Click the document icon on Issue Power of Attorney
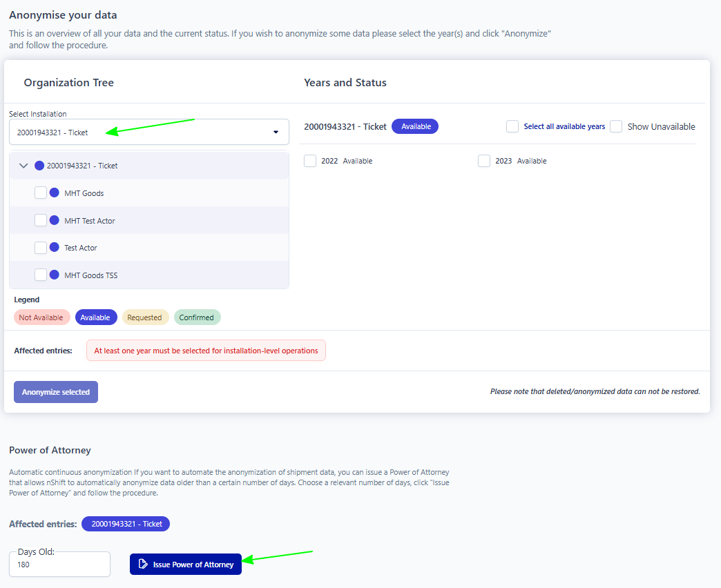Screen dimensions: 721x588 tap(143, 565)
